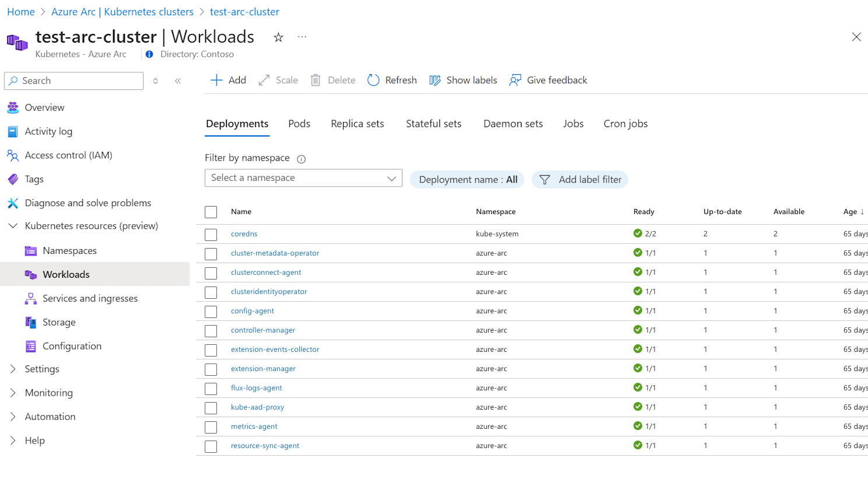Open the Select a namespace dropdown
The width and height of the screenshot is (868, 503).
tap(303, 178)
